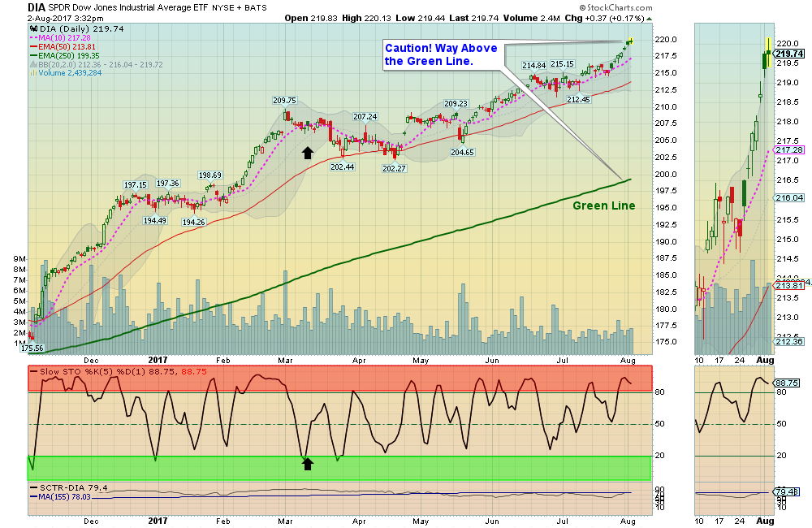
Task: Click the DIA ticker symbol title
Action: click(37, 7)
